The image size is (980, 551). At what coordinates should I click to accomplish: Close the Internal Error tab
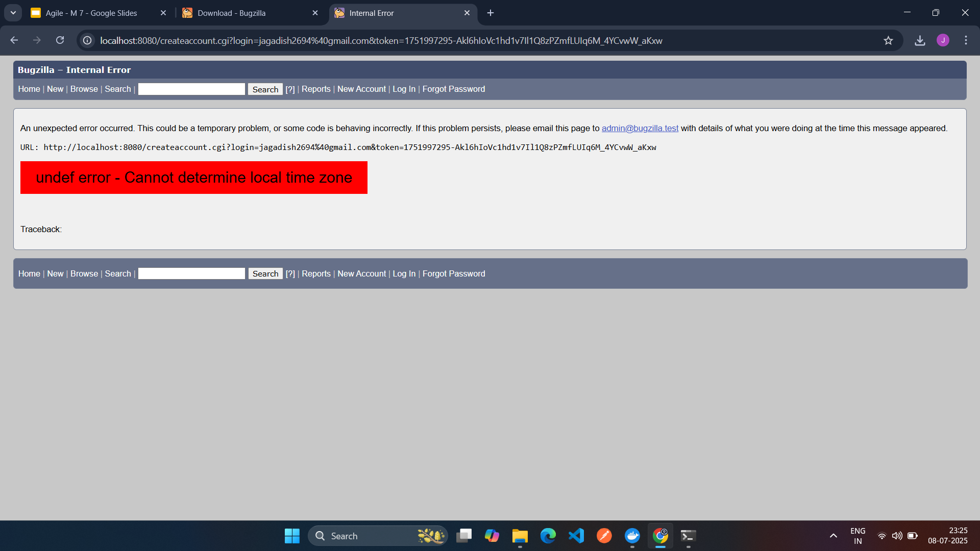pos(467,13)
